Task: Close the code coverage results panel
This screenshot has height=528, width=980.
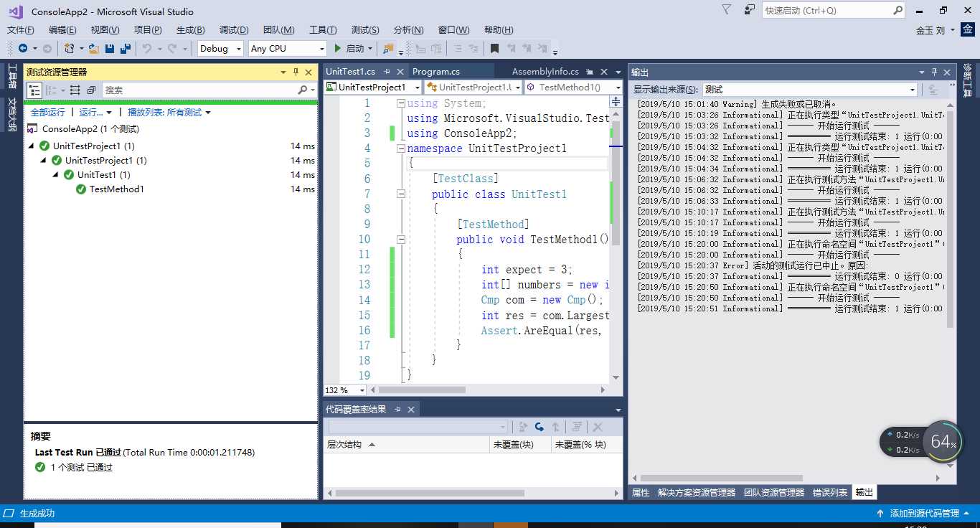Action: (x=411, y=410)
